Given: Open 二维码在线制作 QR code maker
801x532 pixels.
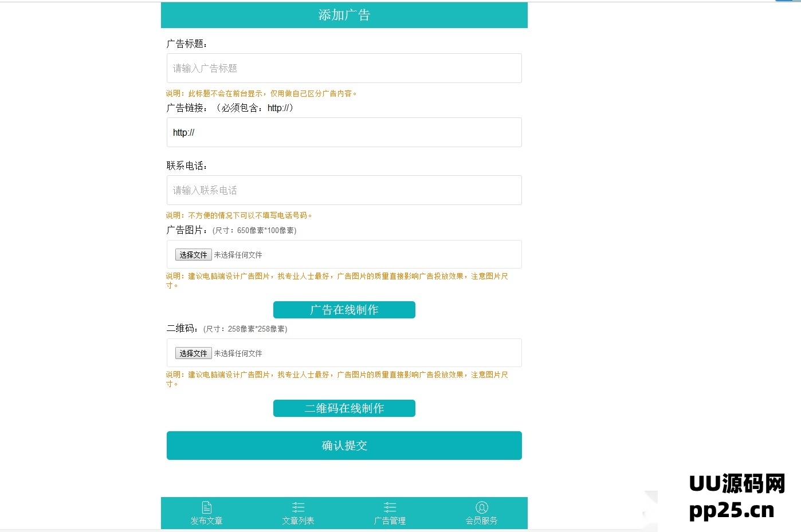Looking at the screenshot, I should coord(344,408).
